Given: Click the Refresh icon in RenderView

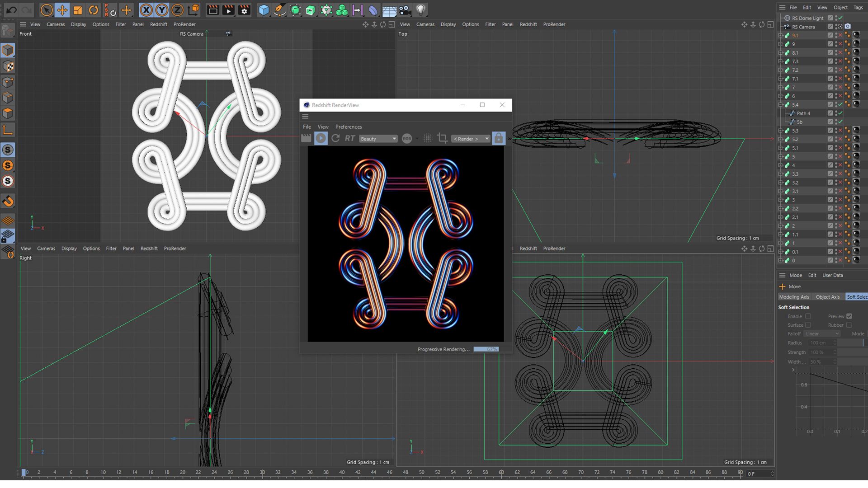Looking at the screenshot, I should [x=335, y=138].
